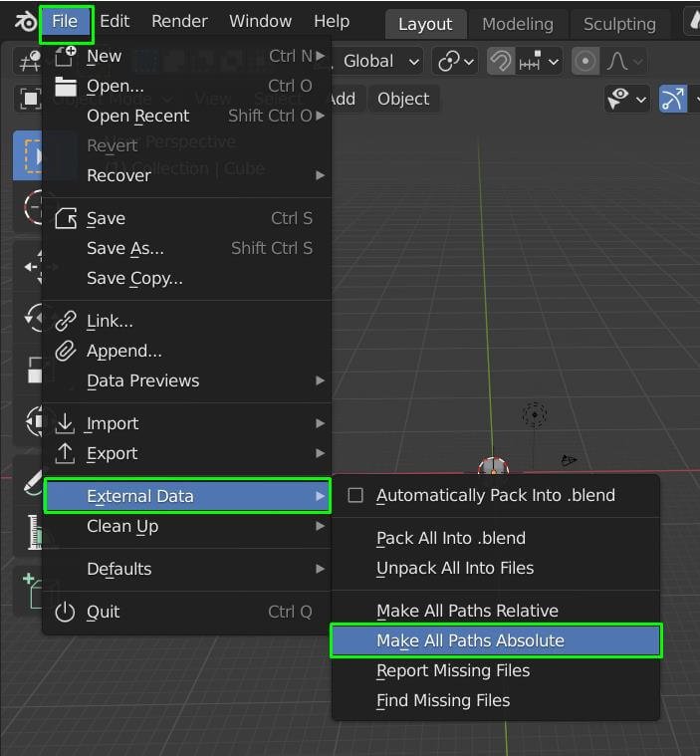Click the Save icon in File menu

coord(66,218)
